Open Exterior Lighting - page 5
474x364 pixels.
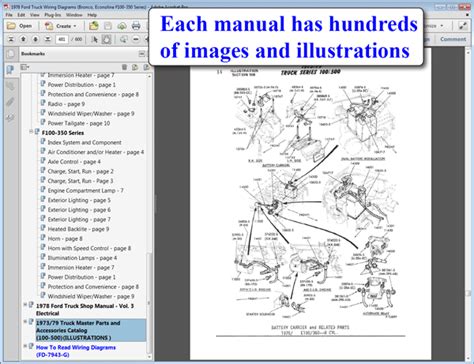click(x=79, y=200)
